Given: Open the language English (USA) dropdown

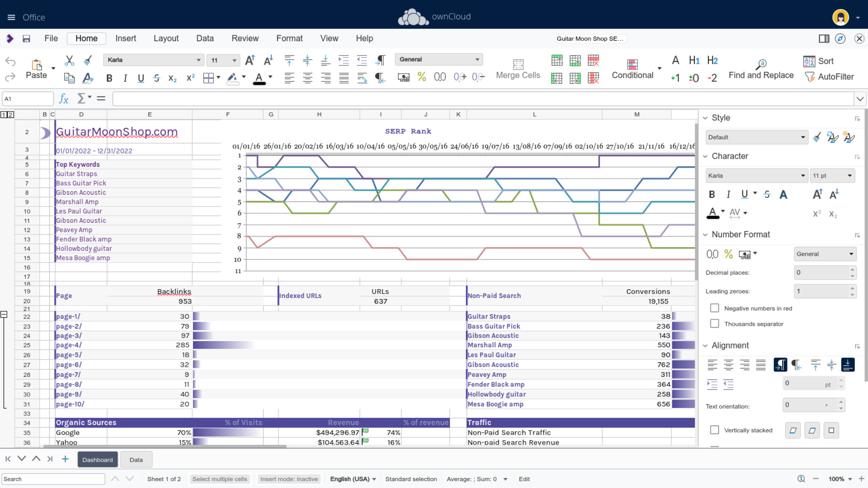Looking at the screenshot, I should (x=353, y=479).
